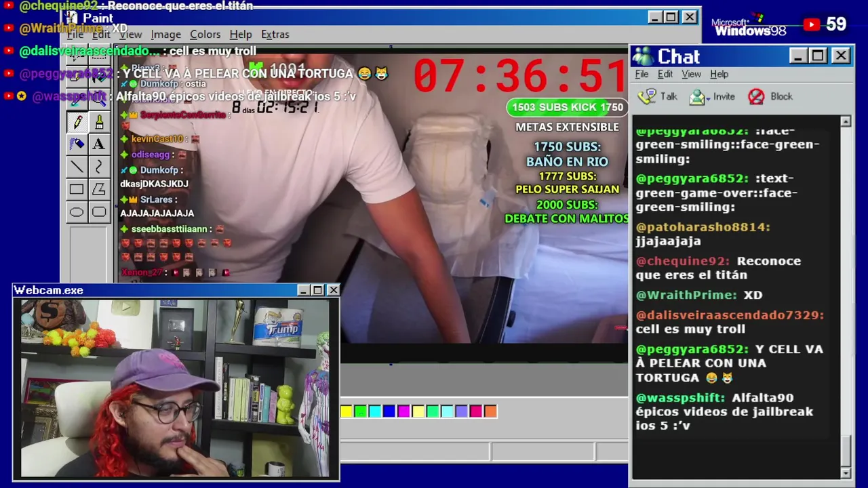Image resolution: width=868 pixels, height=488 pixels.
Task: Select the Magnifier zoom tool
Action: pos(99,100)
